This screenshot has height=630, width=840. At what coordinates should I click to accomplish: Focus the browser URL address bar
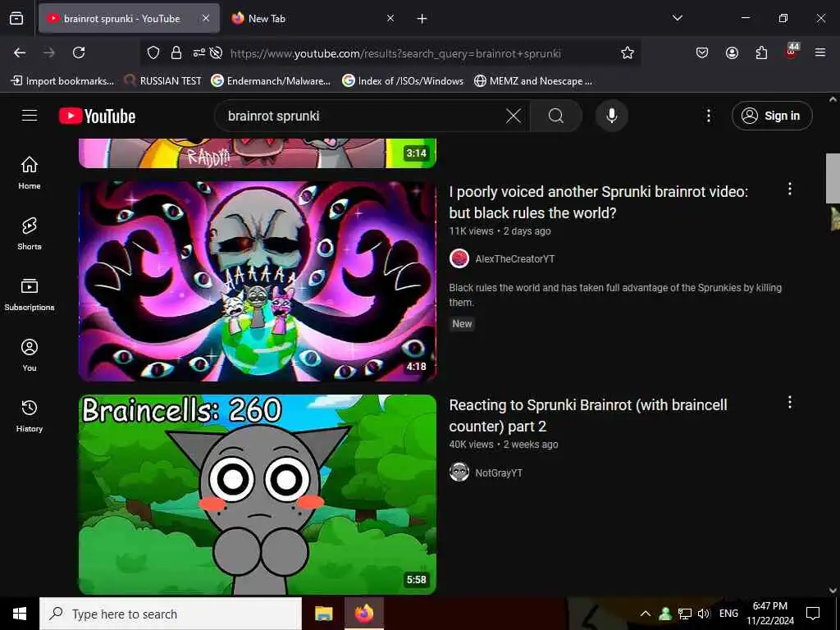(x=395, y=53)
